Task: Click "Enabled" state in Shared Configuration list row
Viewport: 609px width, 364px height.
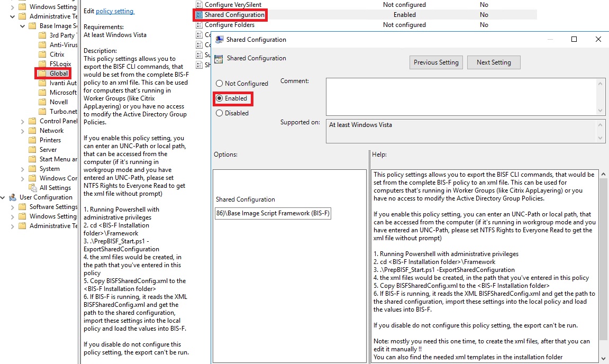Action: (405, 15)
